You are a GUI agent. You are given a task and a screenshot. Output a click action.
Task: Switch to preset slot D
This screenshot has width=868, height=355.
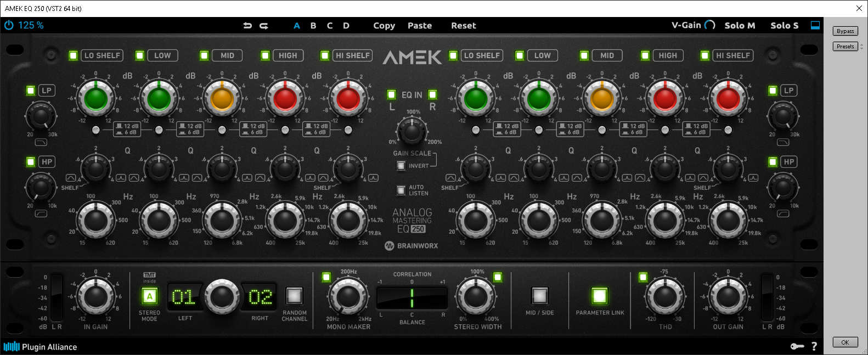tap(346, 26)
